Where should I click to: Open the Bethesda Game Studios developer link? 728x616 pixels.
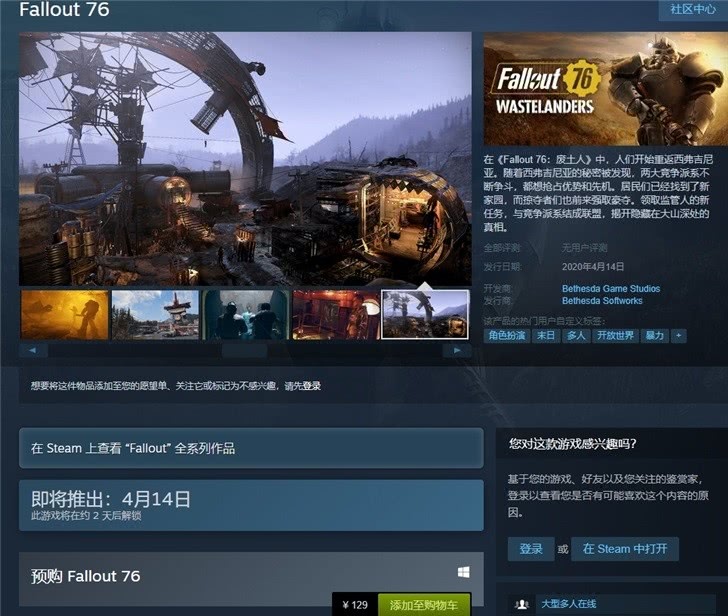point(610,288)
